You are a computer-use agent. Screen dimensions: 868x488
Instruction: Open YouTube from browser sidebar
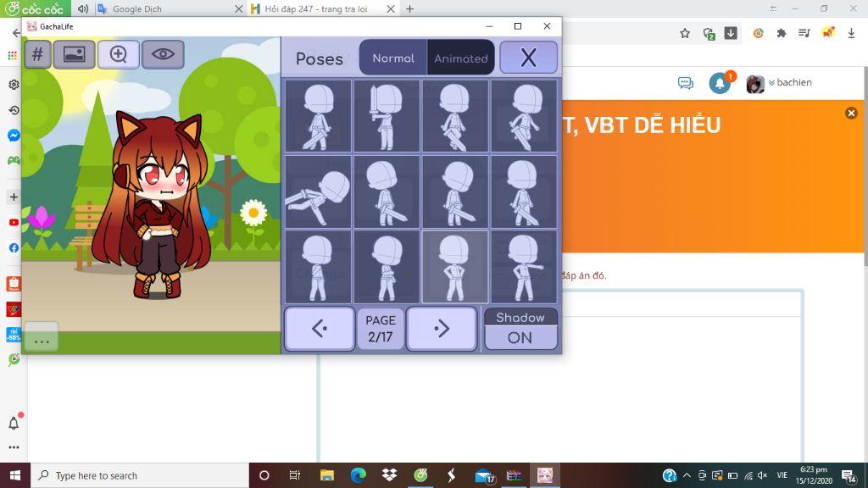click(x=14, y=223)
